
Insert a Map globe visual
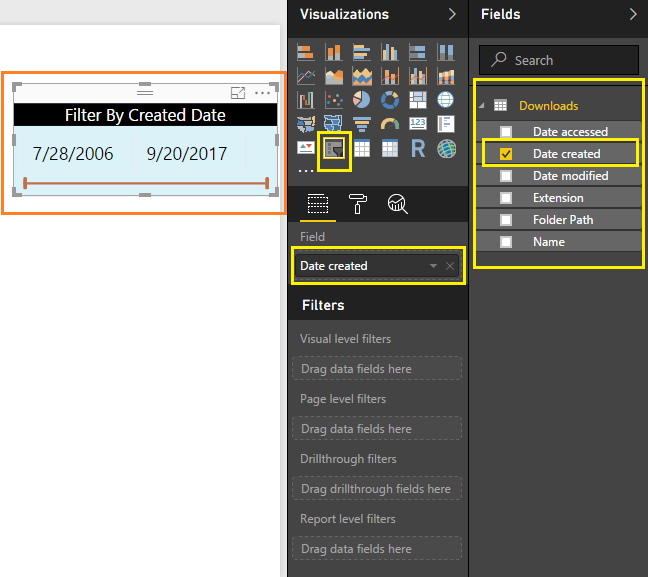pyautogui.click(x=446, y=100)
